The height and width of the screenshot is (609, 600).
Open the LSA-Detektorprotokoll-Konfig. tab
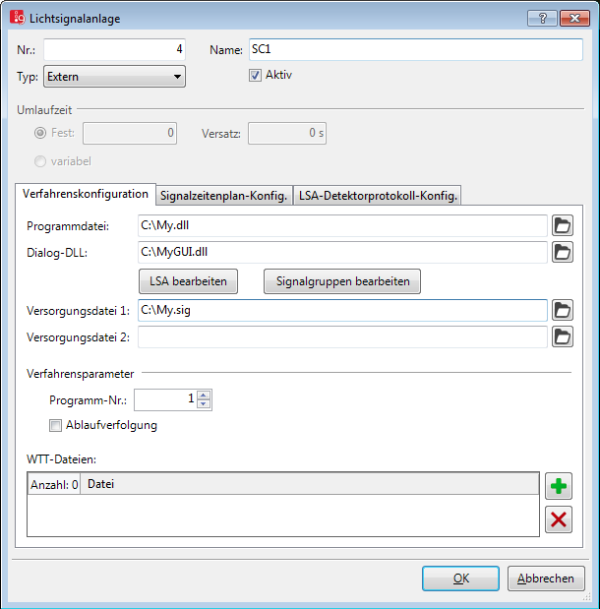click(378, 196)
